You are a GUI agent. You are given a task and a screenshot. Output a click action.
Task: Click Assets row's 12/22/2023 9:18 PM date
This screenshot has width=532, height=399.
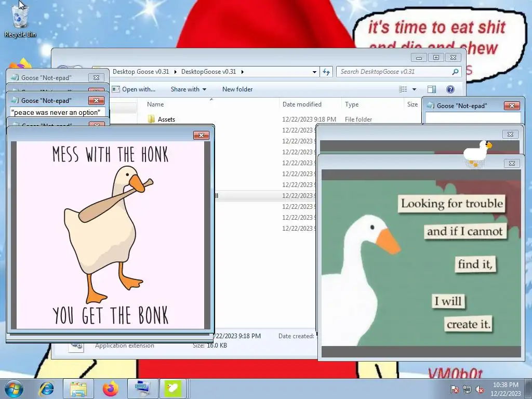309,119
